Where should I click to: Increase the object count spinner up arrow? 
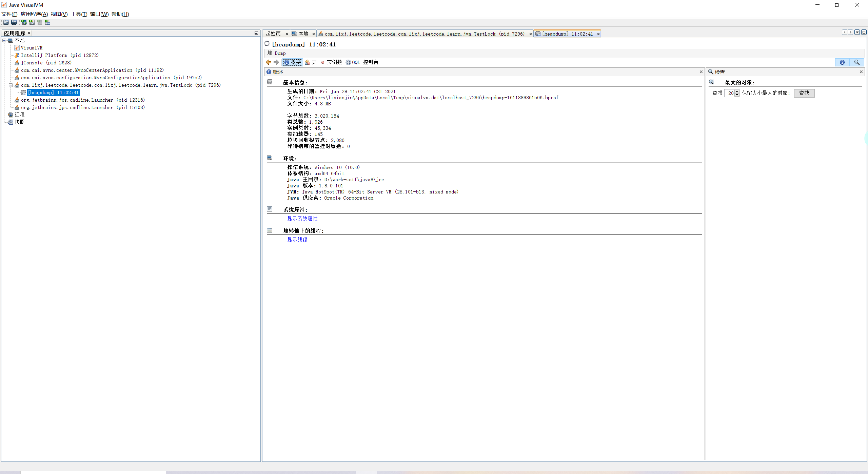tap(737, 91)
